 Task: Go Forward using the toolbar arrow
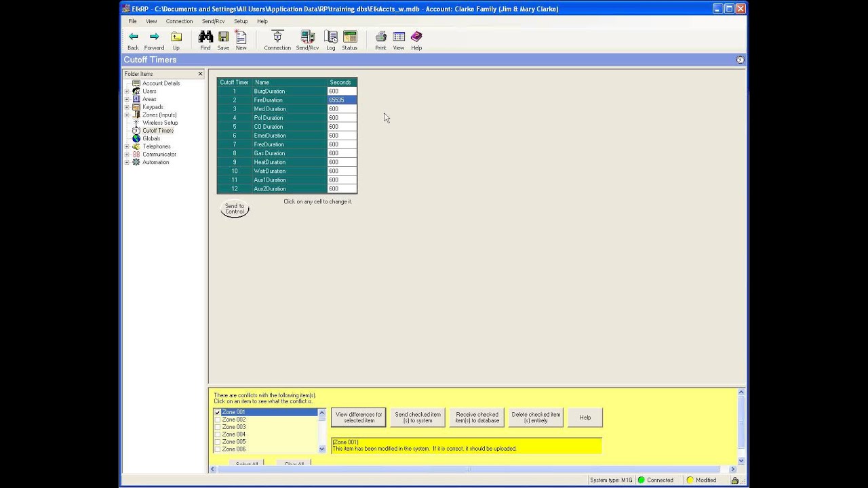point(154,41)
